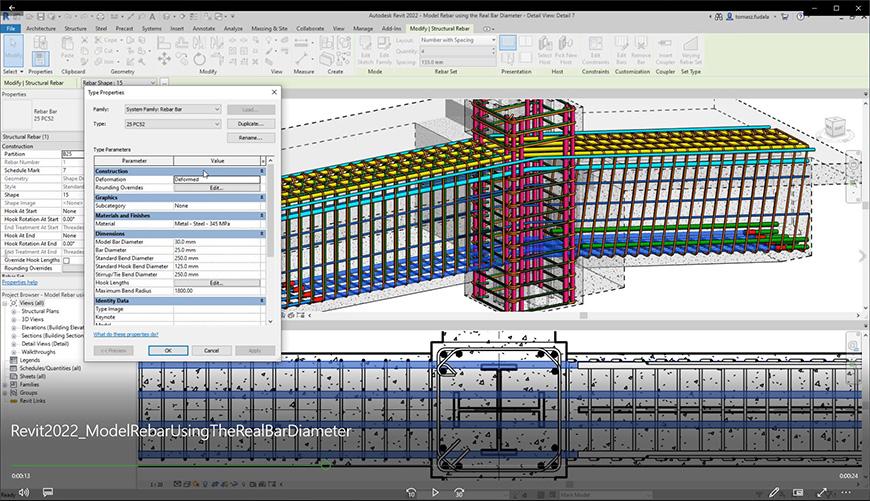Click the captions icon in player
The height and width of the screenshot is (501, 870).
pos(48,492)
